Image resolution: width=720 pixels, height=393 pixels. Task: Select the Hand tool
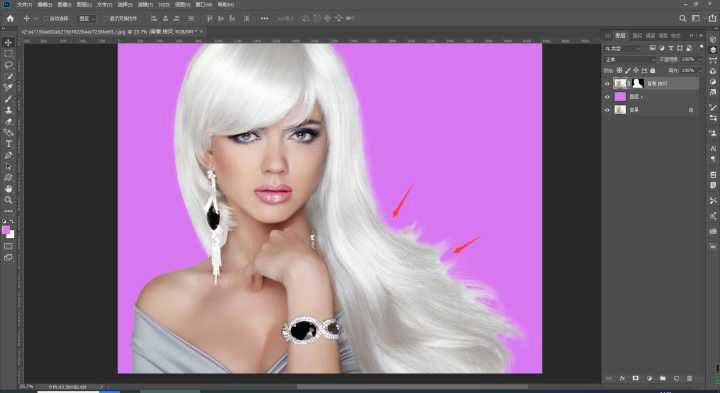click(x=8, y=189)
